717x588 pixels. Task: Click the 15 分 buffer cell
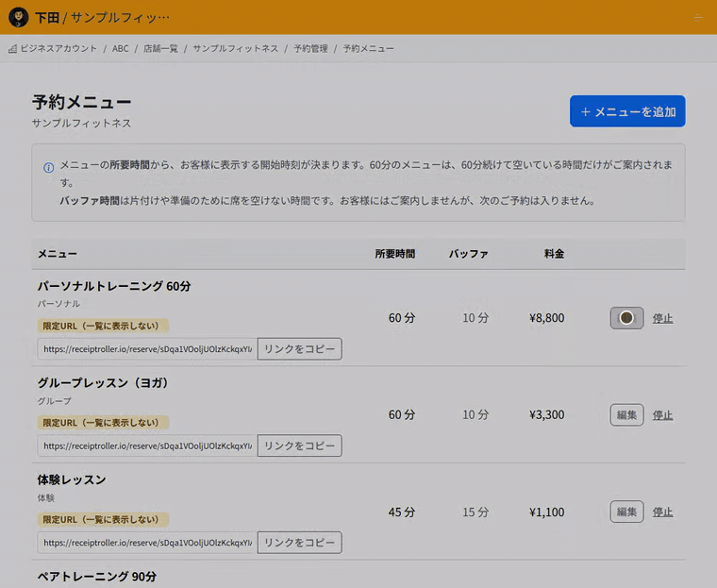click(x=475, y=512)
